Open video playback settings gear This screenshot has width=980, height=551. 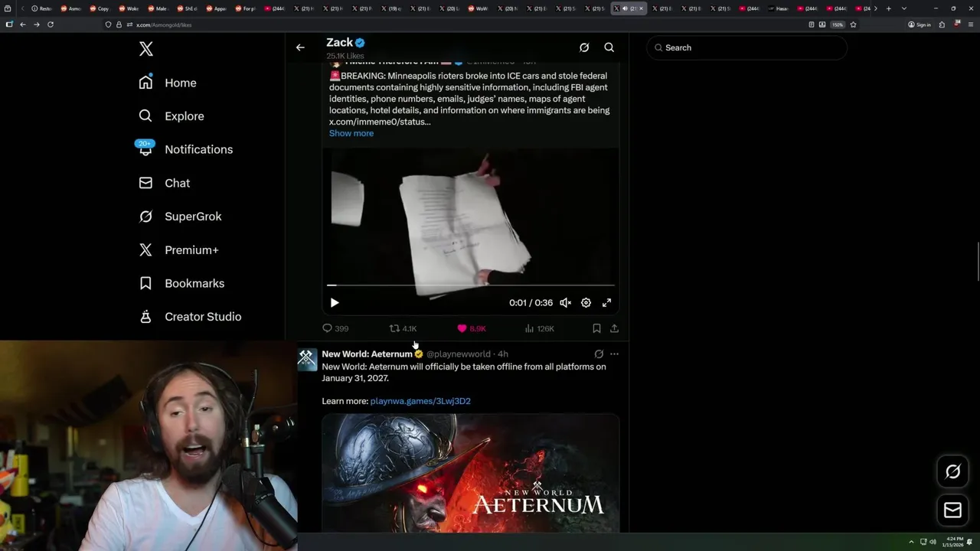[586, 303]
